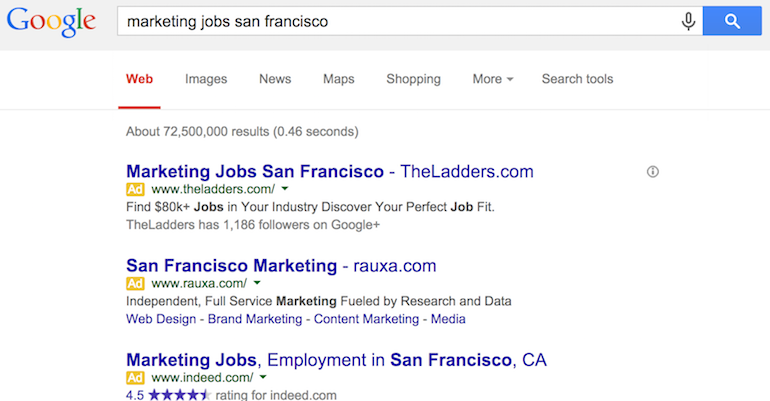Switch to the News tab
The image size is (770, 401).
click(275, 79)
